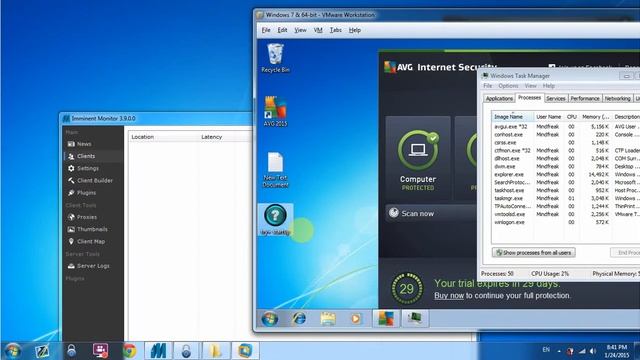Viewport: 640px width, 360px height.
Task: Click the volume icon in system tray
Action: 593,351
